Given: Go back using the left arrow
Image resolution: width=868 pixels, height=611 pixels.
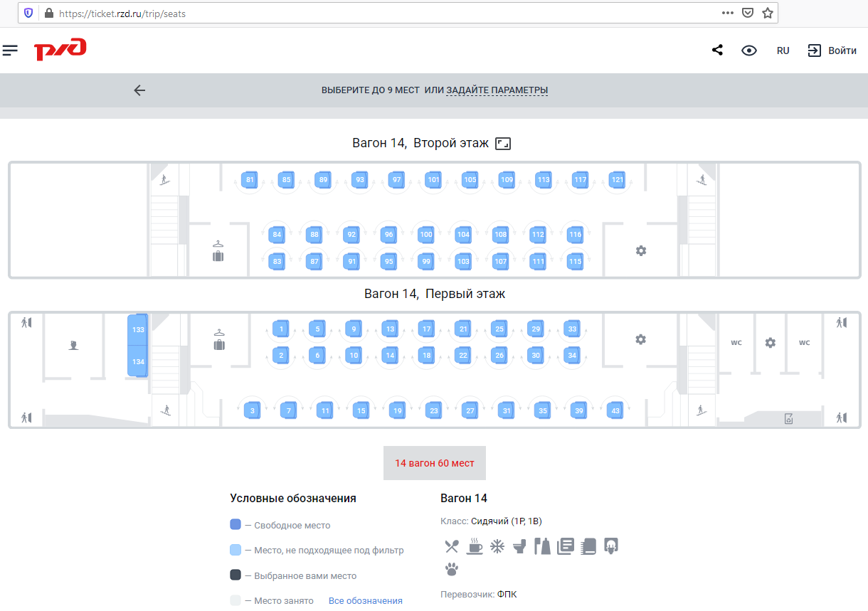Looking at the screenshot, I should coord(139,90).
